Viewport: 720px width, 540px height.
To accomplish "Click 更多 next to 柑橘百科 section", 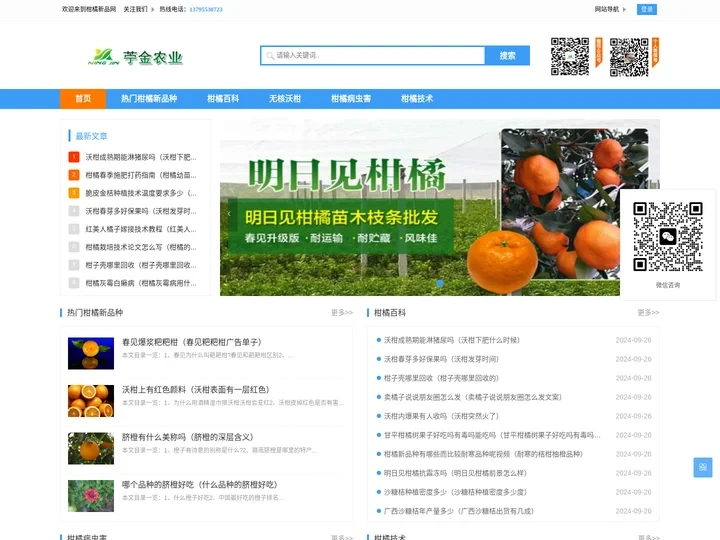I will 648,313.
